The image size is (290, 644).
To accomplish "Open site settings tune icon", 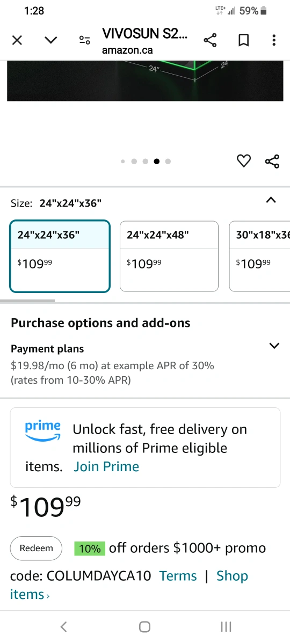I will click(x=84, y=40).
